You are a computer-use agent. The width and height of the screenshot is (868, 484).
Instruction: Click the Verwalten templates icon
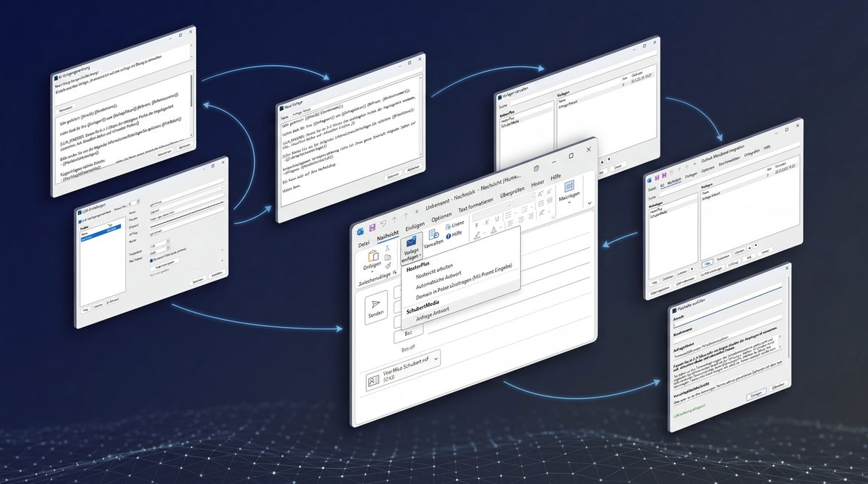tap(433, 235)
